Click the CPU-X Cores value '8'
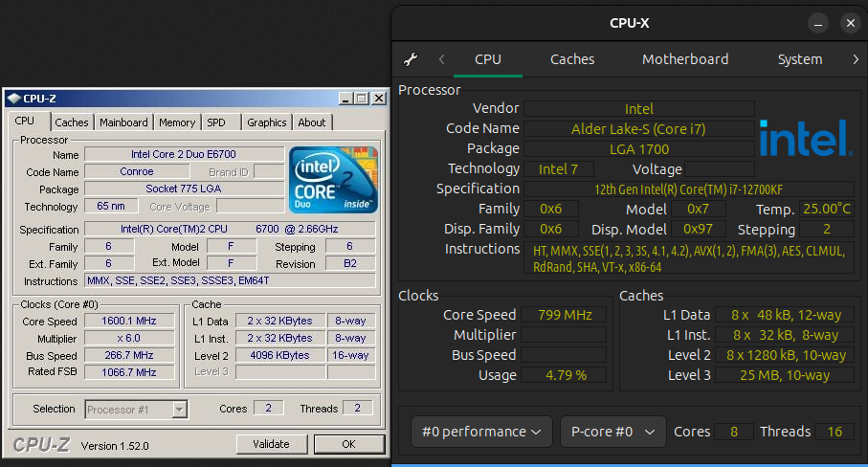The height and width of the screenshot is (467, 868). point(734,432)
